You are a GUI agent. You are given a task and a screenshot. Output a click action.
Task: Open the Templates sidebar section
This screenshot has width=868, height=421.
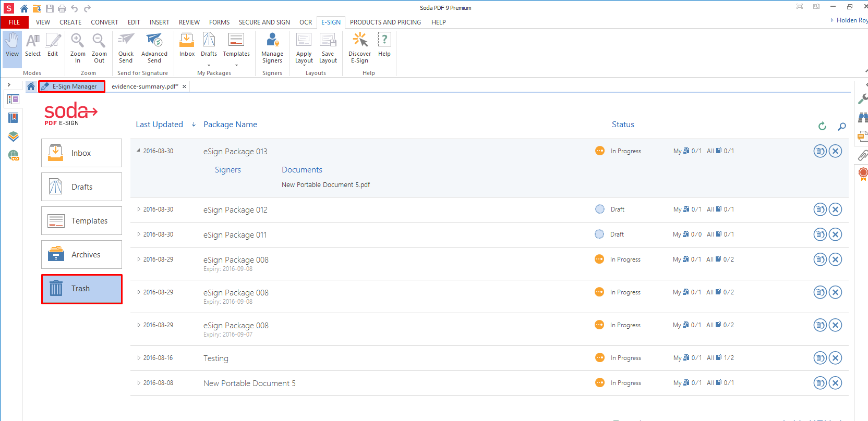click(x=81, y=220)
